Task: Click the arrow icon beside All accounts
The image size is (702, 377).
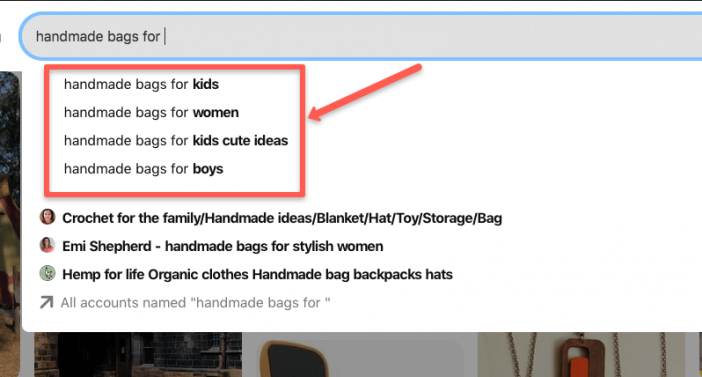Action: (46, 302)
